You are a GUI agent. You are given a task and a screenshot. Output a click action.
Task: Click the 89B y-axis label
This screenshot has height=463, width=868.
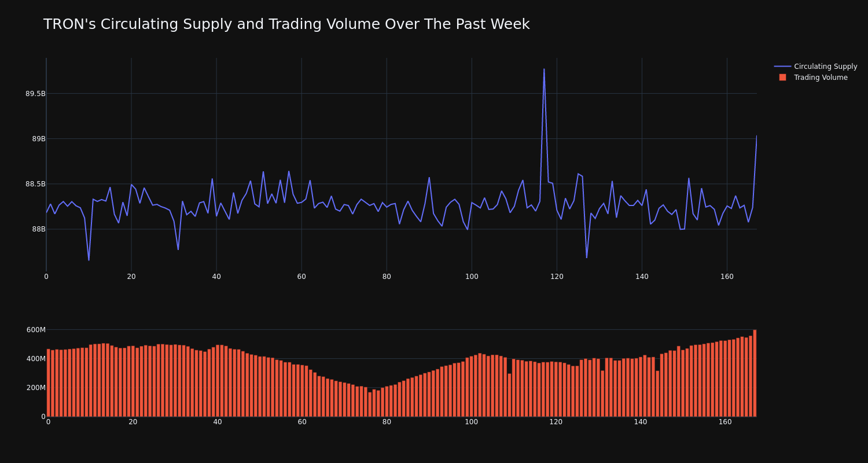[x=39, y=139]
